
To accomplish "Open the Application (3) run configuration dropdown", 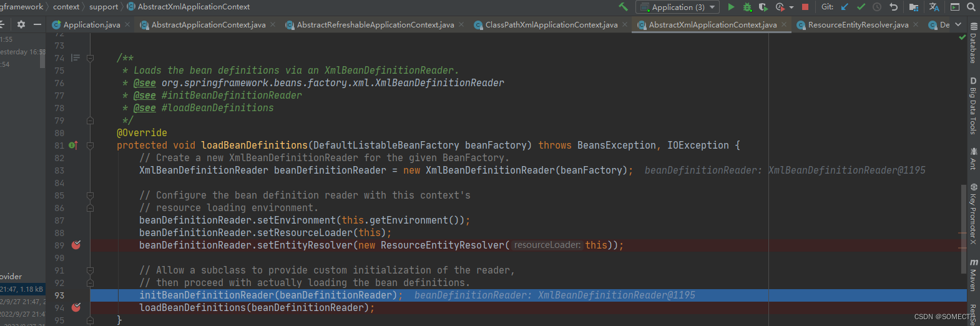I will pyautogui.click(x=677, y=7).
